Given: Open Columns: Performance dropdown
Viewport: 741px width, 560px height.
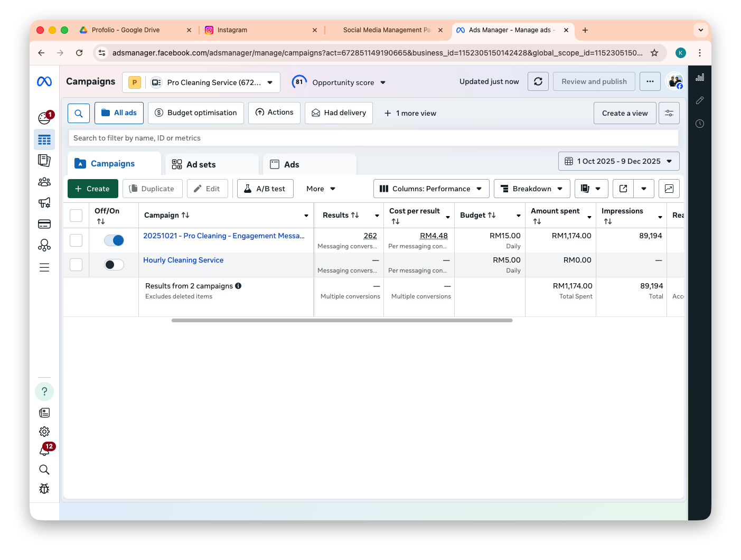Looking at the screenshot, I should [431, 189].
